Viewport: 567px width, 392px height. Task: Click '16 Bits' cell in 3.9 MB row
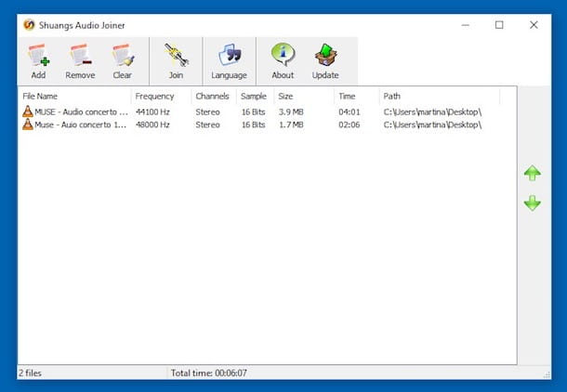[x=254, y=112]
